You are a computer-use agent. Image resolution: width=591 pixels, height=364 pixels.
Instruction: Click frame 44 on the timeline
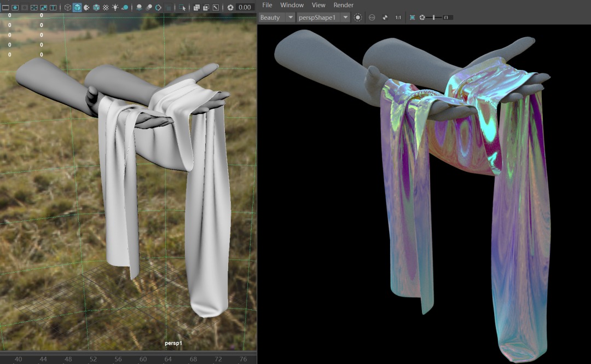point(43,359)
